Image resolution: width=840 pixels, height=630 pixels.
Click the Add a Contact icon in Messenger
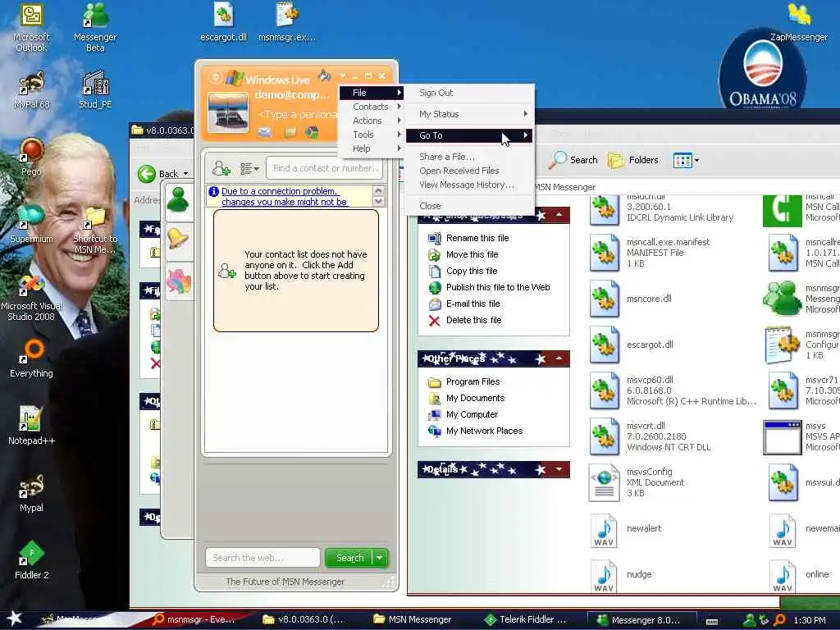pos(221,168)
